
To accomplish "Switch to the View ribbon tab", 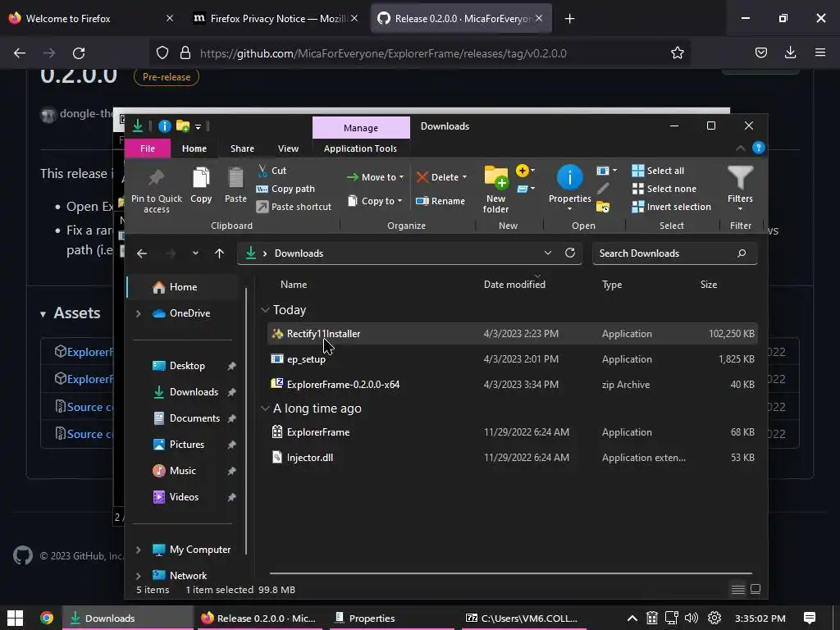I will tap(288, 148).
